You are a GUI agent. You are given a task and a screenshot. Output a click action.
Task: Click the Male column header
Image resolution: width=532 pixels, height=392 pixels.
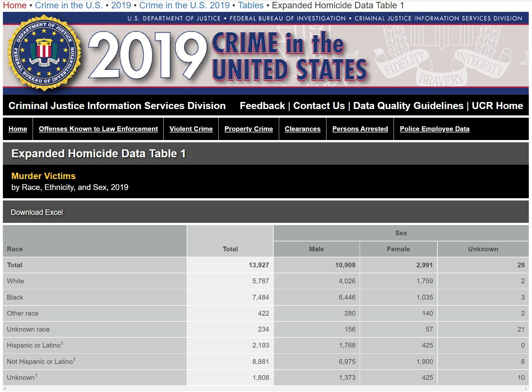click(317, 249)
